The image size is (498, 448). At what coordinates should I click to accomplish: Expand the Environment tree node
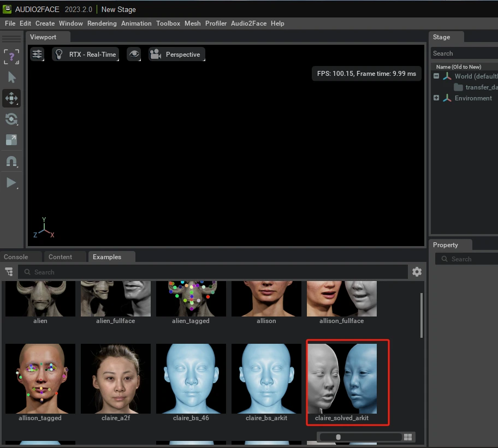[x=436, y=98]
